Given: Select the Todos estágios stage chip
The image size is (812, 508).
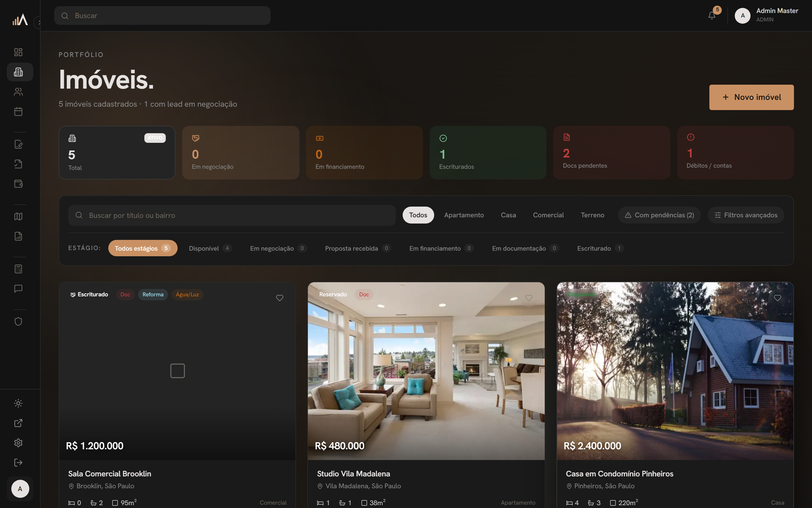Looking at the screenshot, I should pos(143,248).
